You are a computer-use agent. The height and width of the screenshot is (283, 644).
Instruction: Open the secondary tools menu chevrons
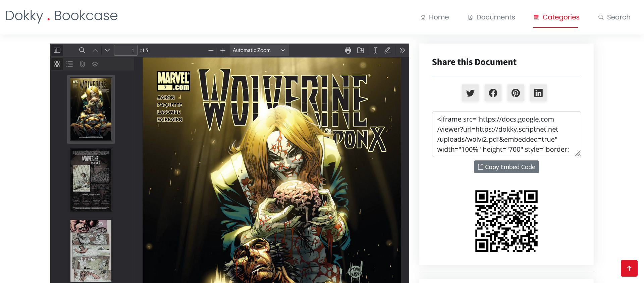pos(402,50)
